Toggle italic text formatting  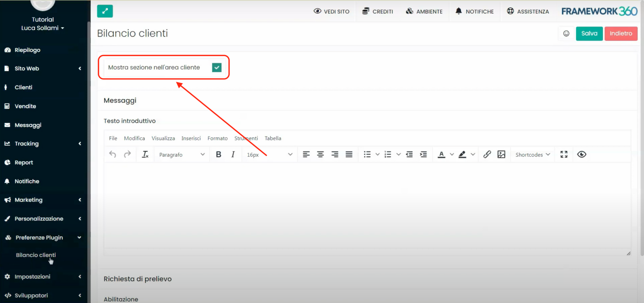(233, 154)
